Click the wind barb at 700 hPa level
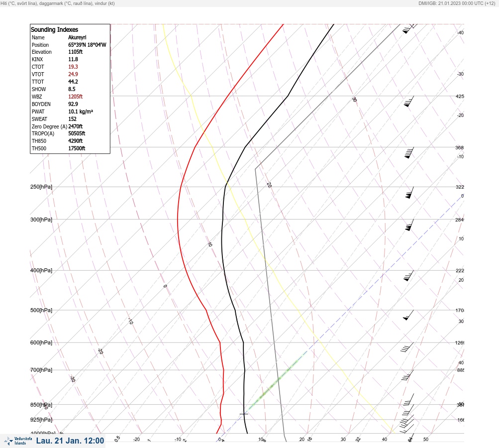The height and width of the screenshot is (448, 499). click(407, 375)
